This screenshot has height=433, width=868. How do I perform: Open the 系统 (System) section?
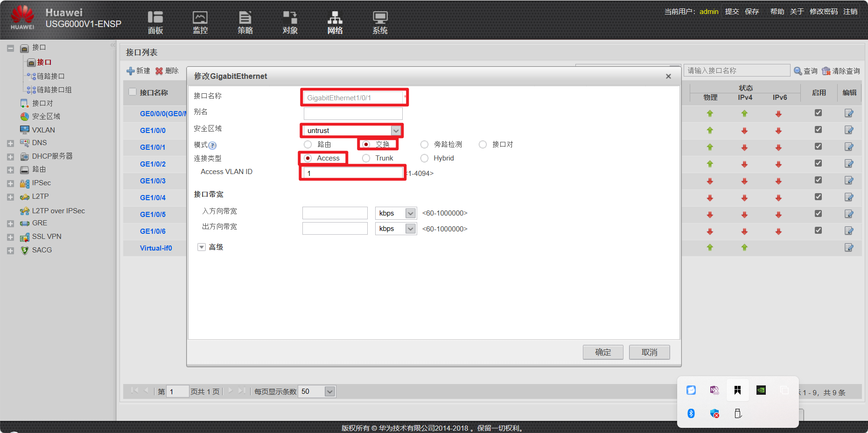[x=379, y=22]
